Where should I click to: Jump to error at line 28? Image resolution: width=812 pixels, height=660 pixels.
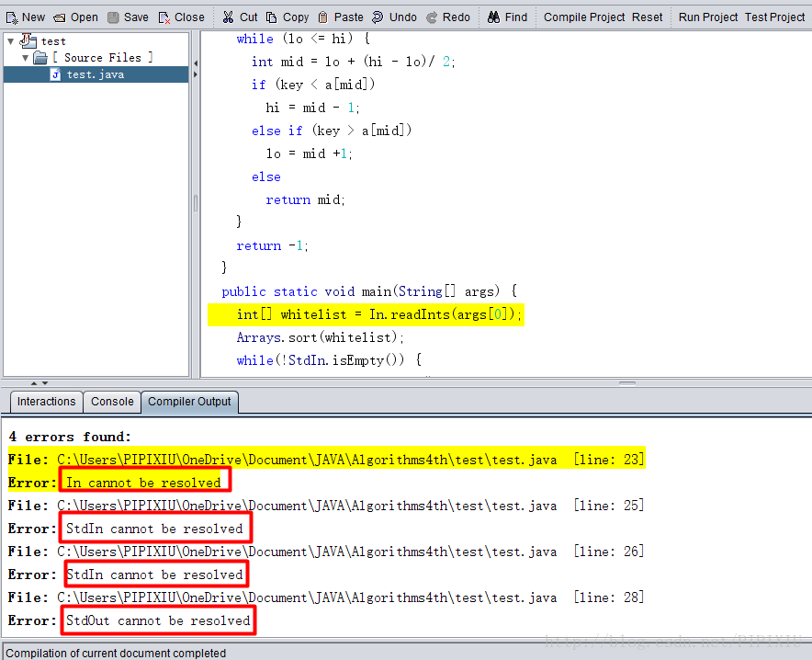pyautogui.click(x=326, y=597)
